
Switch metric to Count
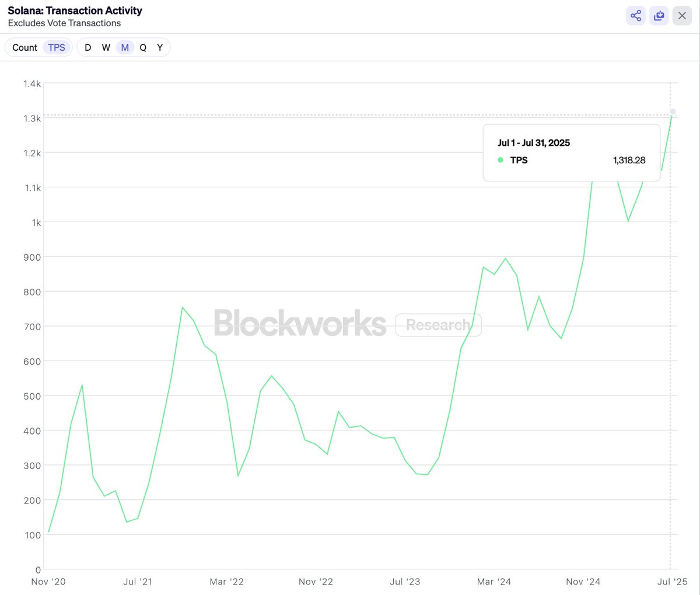[24, 47]
